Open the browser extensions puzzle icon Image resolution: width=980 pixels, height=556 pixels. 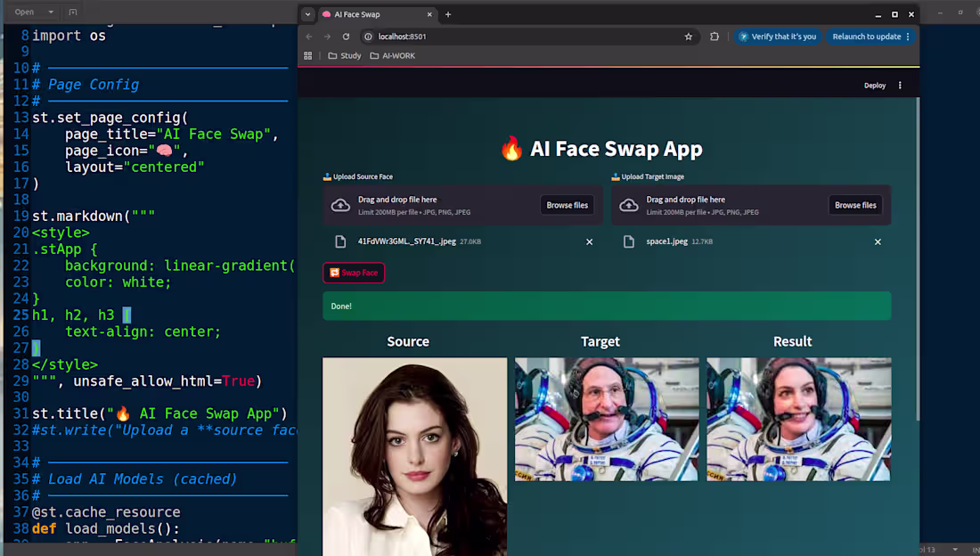click(714, 37)
